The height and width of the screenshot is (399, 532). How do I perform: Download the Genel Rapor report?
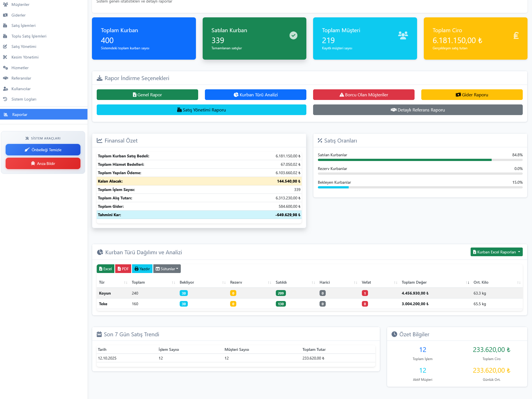[147, 95]
